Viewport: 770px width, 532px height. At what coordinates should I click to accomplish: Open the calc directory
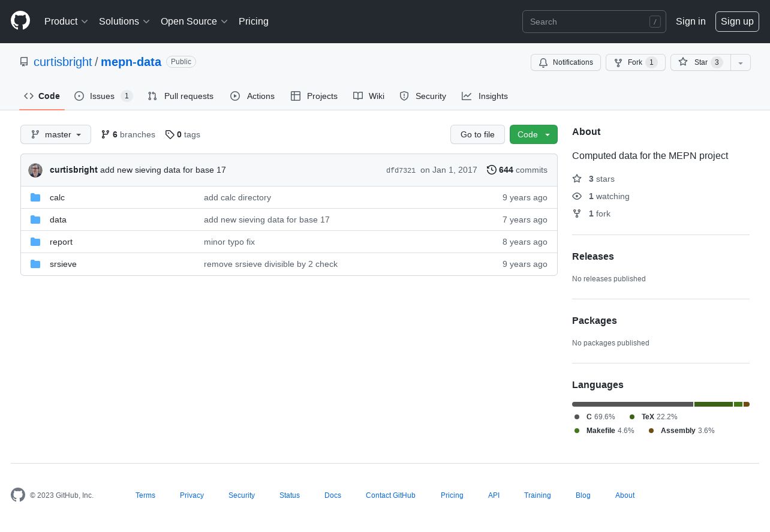coord(57,197)
